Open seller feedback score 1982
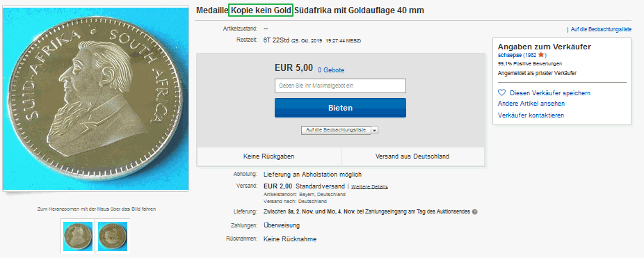The image size is (644, 258). coord(531,55)
